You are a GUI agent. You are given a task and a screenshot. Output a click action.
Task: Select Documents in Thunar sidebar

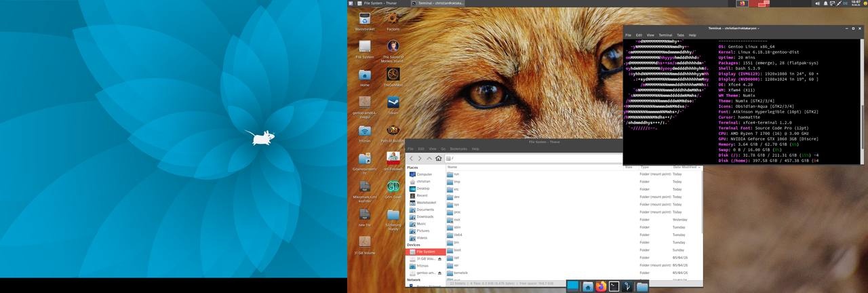tap(425, 210)
